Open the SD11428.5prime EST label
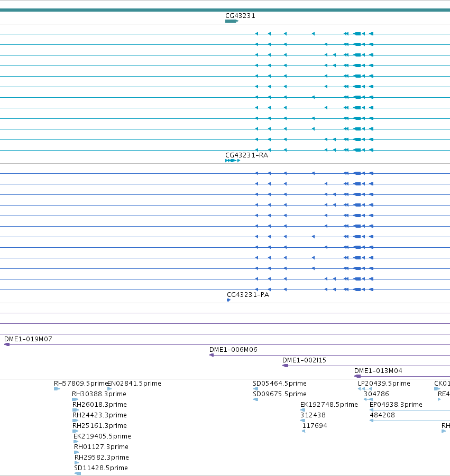450x476 pixels. (101, 468)
